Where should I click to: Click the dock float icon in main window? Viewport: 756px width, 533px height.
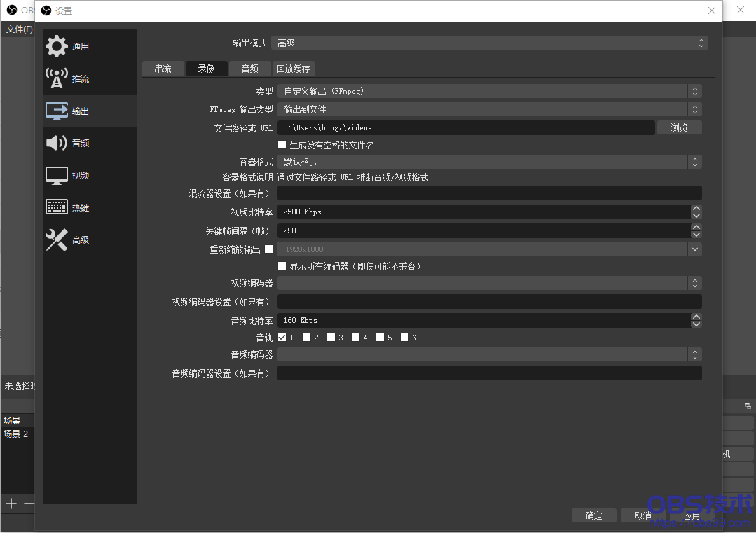click(x=748, y=406)
